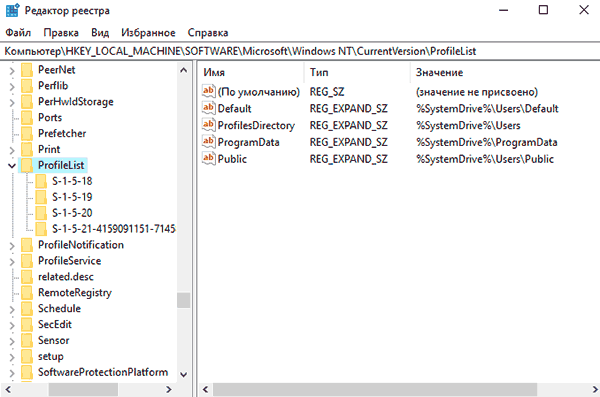Click the RemoteRegistry folder icon

(27, 292)
